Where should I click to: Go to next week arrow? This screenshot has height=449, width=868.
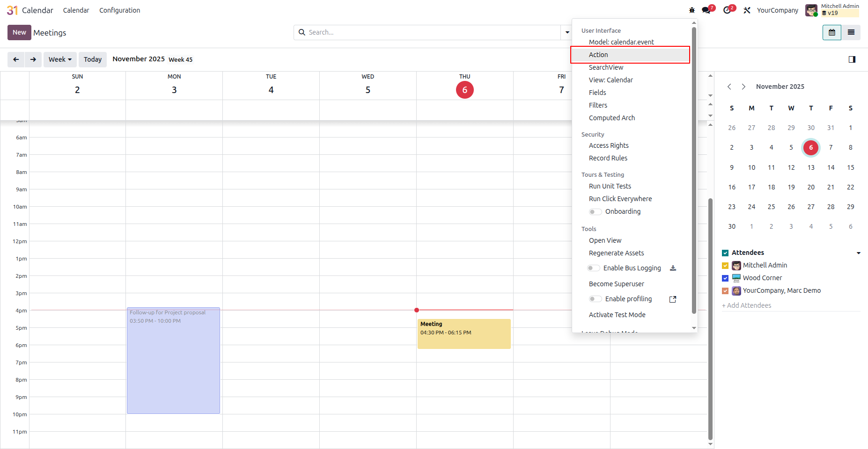(x=33, y=59)
